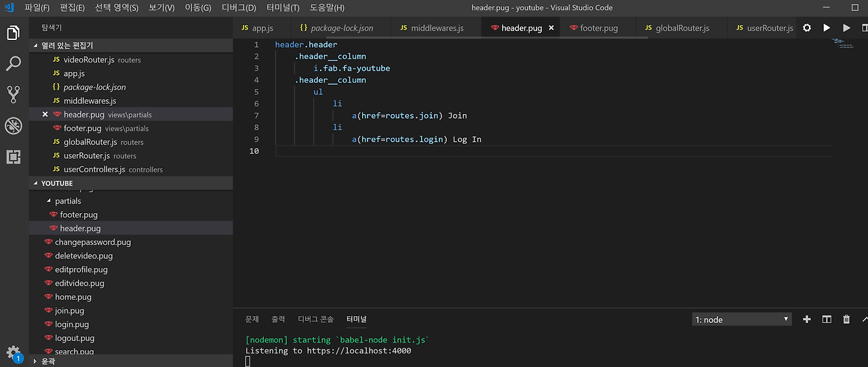Click the 'a(href=routes.join) Join' code line
This screenshot has height=367, width=868.
[410, 115]
